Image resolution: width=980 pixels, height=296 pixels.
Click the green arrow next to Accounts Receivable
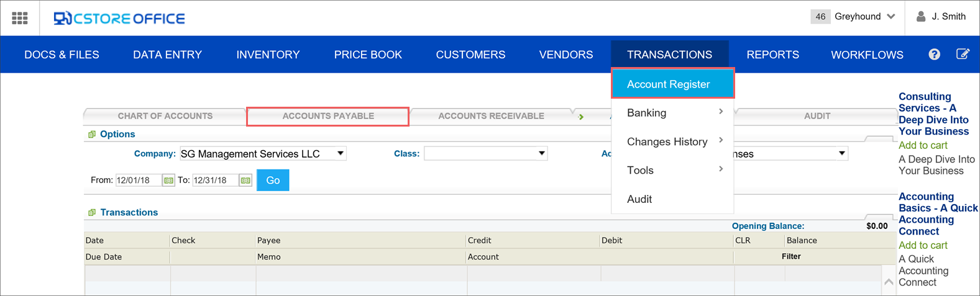coord(581,117)
